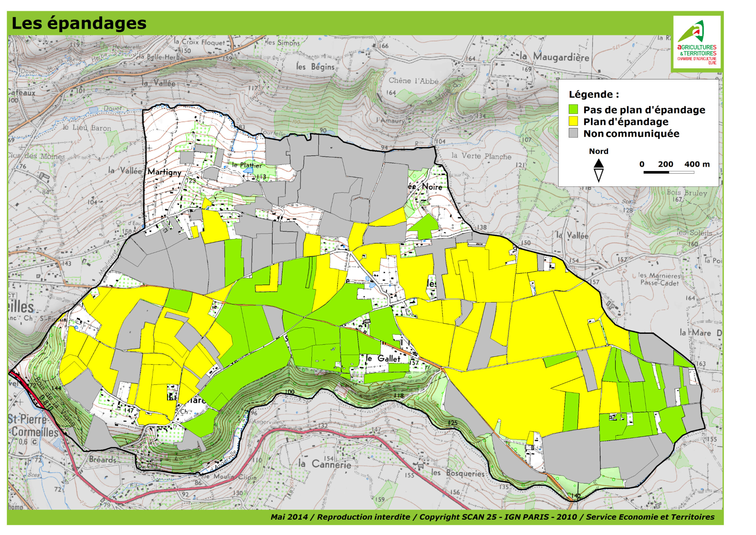The width and height of the screenshot is (756, 535).
Task: Click the 'la Maugardière' place name
Action: click(555, 57)
